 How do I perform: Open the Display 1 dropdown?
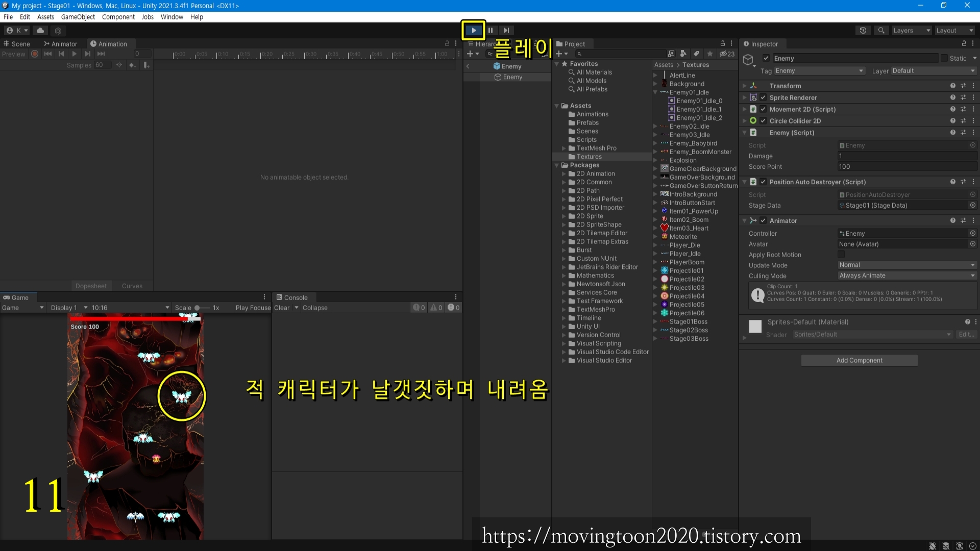[68, 308]
